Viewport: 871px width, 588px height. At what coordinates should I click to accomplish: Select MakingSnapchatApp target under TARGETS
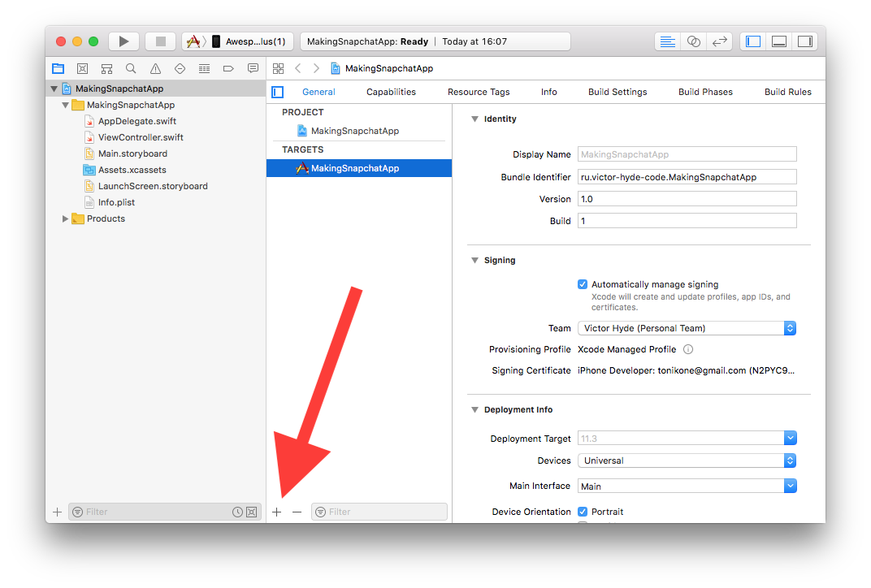coord(359,168)
